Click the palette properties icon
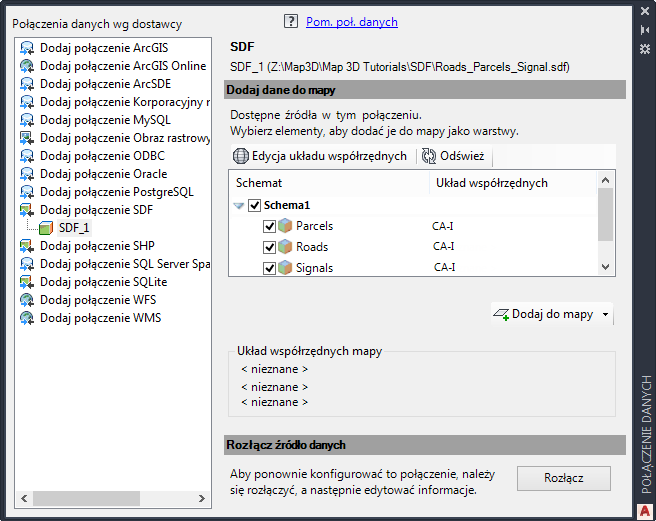The image size is (656, 521). click(645, 47)
